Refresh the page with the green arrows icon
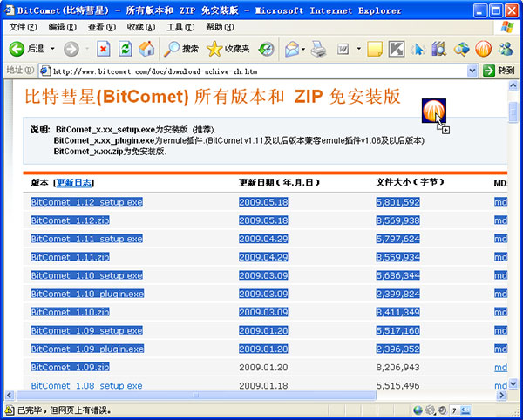This screenshot has width=523, height=420. click(x=126, y=49)
